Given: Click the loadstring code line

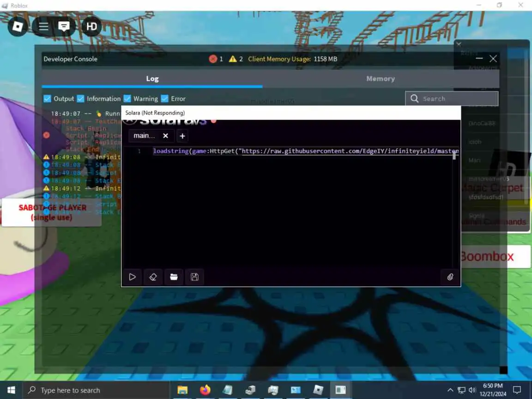Looking at the screenshot, I should click(305, 151).
